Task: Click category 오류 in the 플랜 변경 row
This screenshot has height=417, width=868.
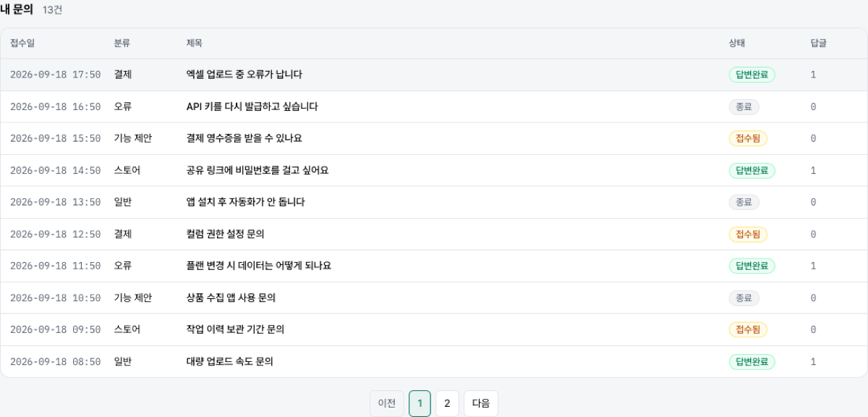Action: click(123, 266)
